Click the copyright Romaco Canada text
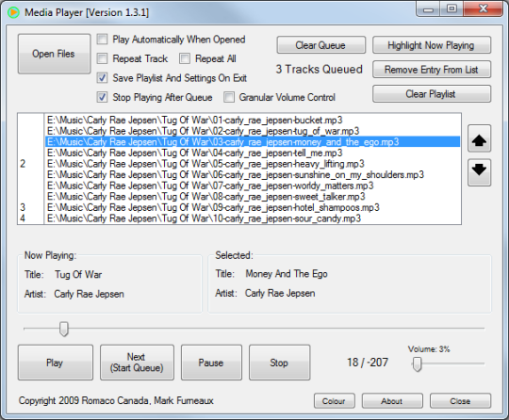The height and width of the screenshot is (420, 509). click(x=116, y=401)
